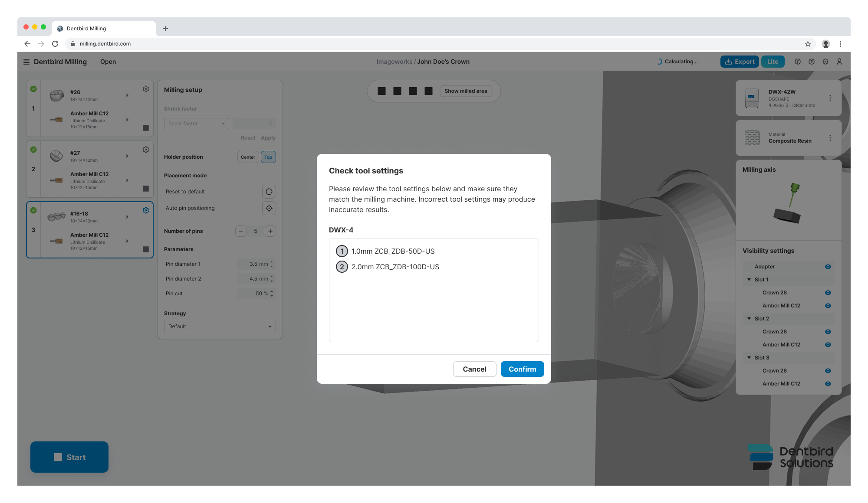Viewport: 868px width, 503px height.
Task: Hide Crown 26 under Slot 1
Action: click(828, 293)
